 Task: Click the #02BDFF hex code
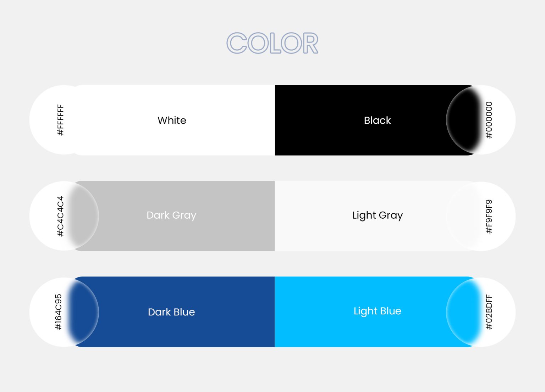click(x=489, y=312)
